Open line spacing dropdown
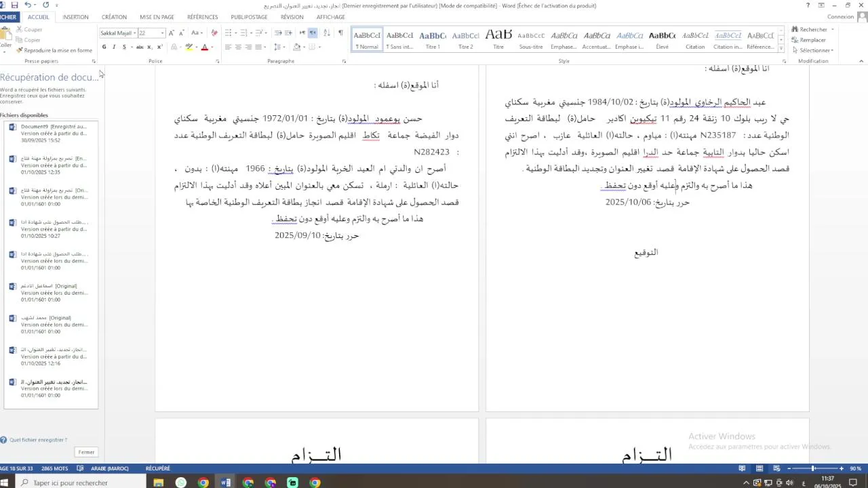This screenshot has width=868, height=488. coord(279,47)
